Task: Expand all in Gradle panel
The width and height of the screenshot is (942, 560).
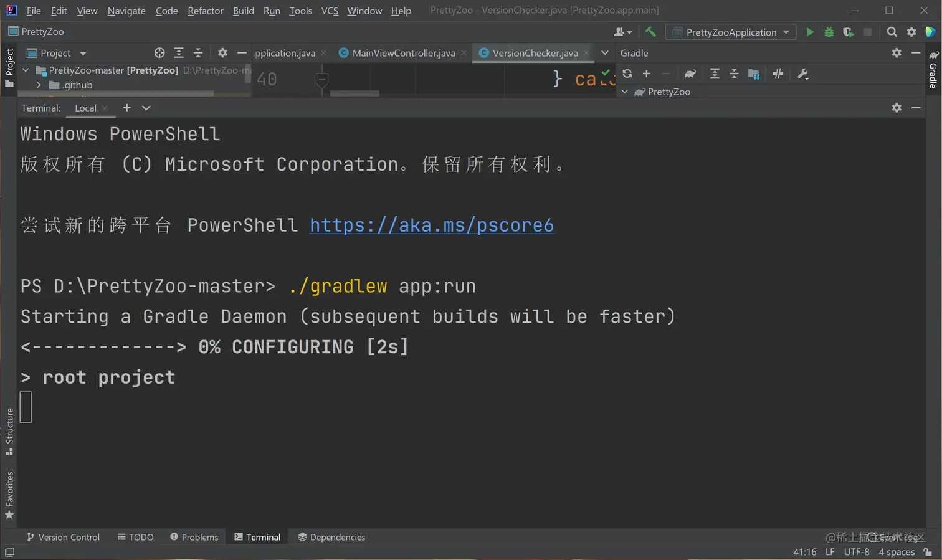Action: point(715,74)
